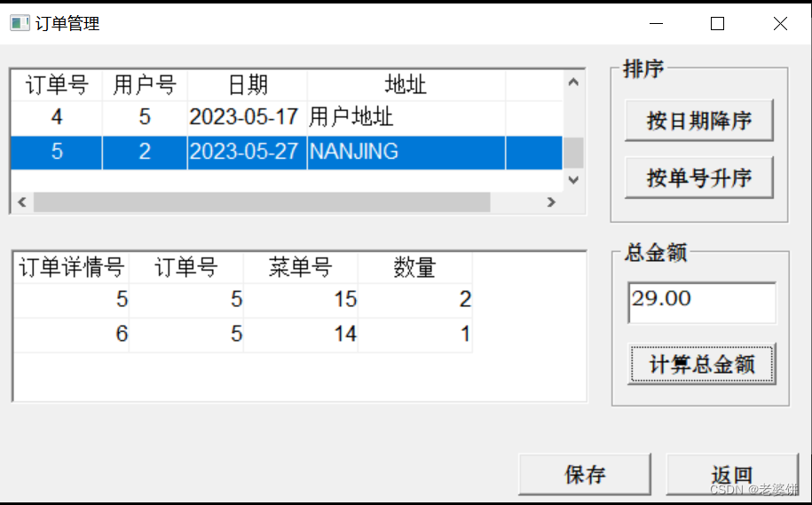Click the order table's horizontal scrollbar thumb
Image resolution: width=812 pixels, height=505 pixels.
coord(262,202)
